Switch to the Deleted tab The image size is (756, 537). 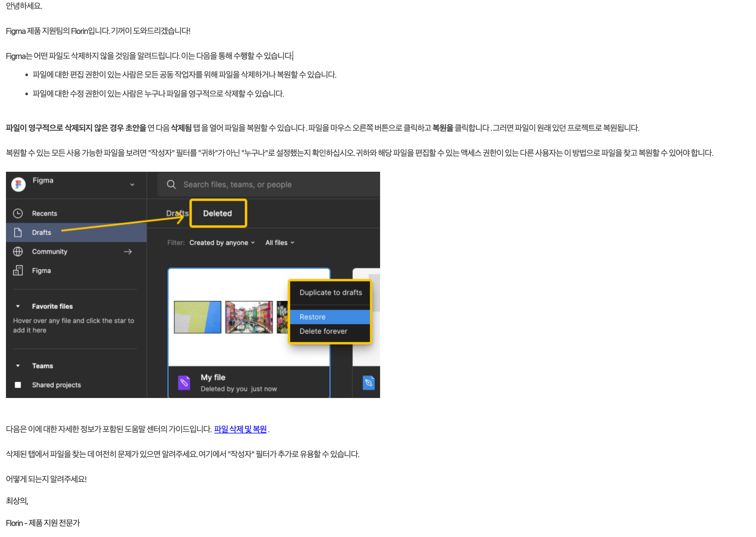point(217,213)
